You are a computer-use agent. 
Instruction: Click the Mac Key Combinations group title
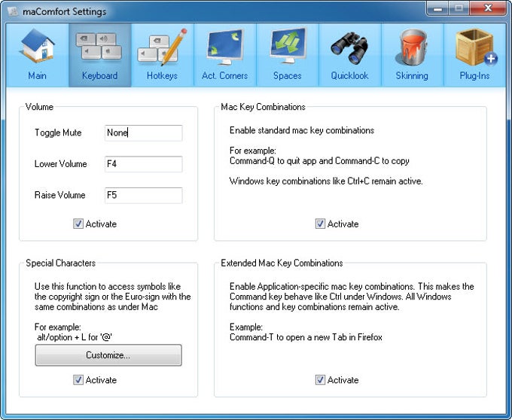[x=264, y=107]
